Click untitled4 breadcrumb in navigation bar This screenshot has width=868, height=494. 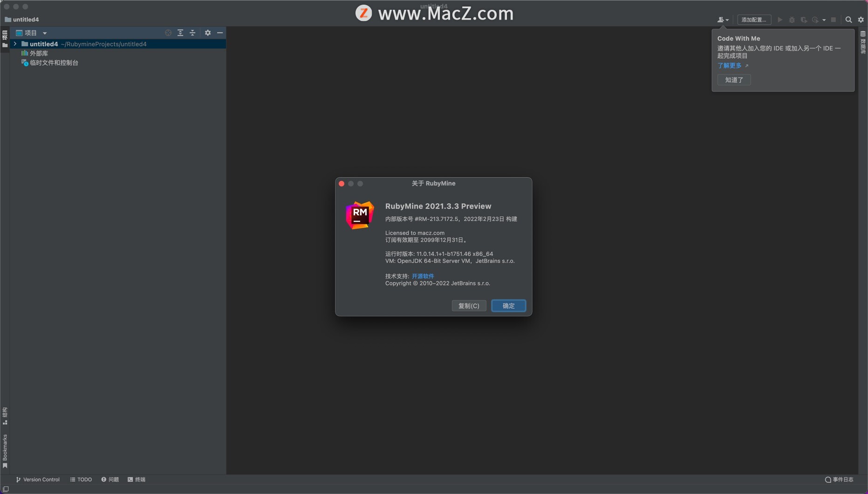click(22, 20)
